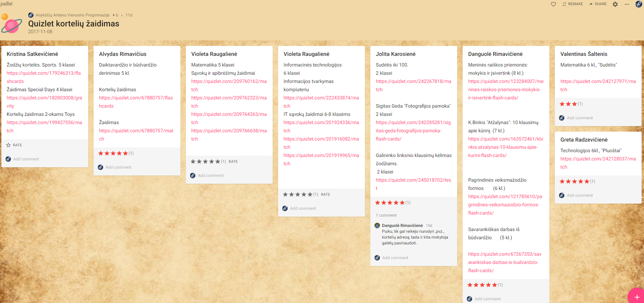This screenshot has width=644, height=303.
Task: Click the heart like icon in top bar
Action: click(553, 4)
